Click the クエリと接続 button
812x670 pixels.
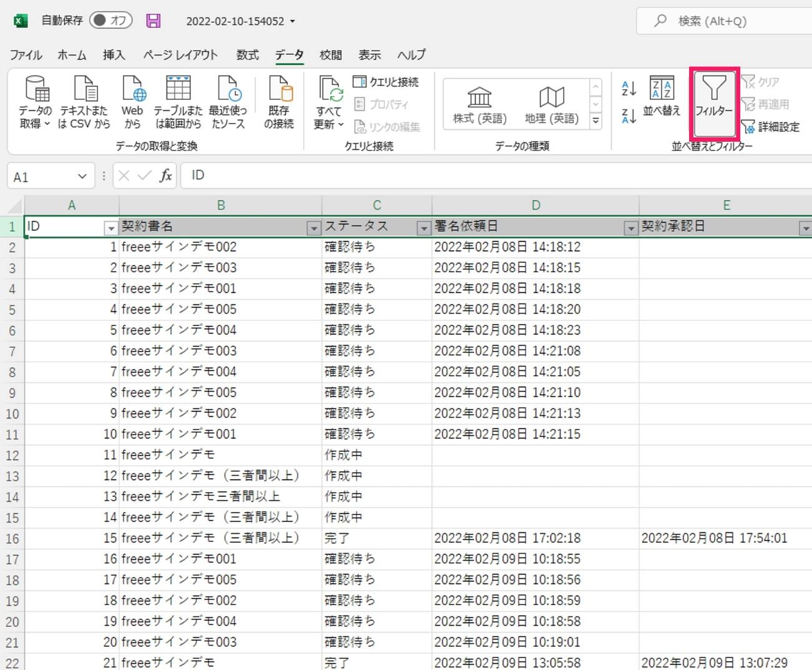pos(386,82)
